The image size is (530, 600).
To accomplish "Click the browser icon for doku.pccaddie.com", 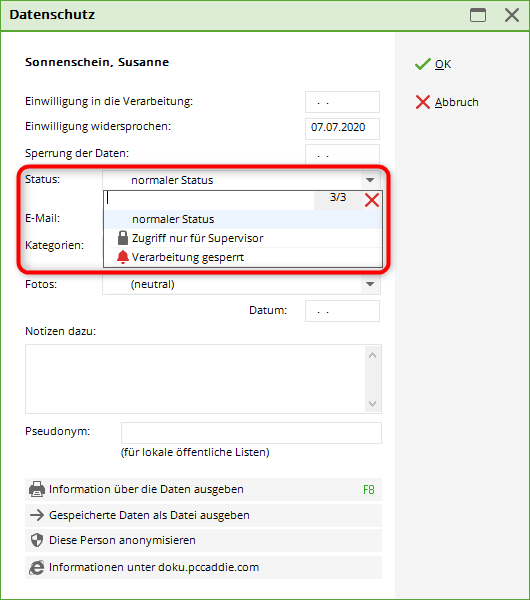I will [x=37, y=567].
